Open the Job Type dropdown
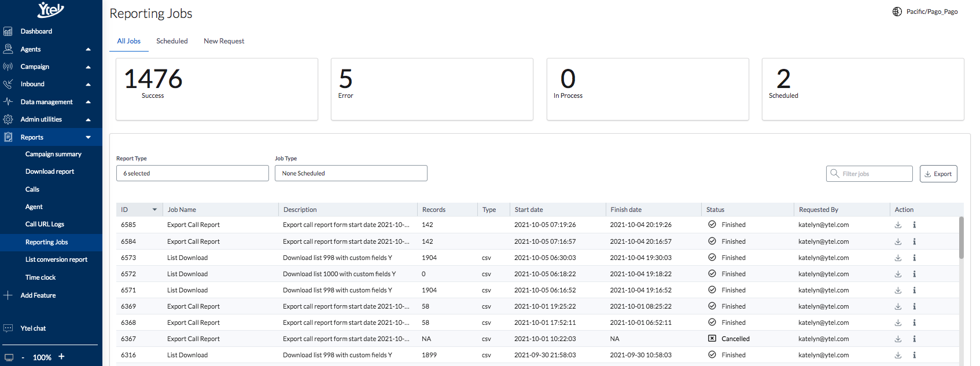Image resolution: width=980 pixels, height=366 pixels. click(351, 173)
